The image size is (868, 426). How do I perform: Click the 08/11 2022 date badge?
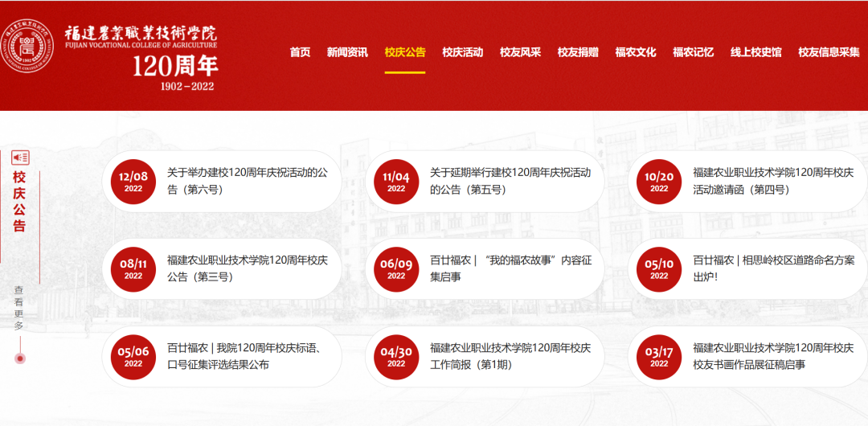click(133, 269)
